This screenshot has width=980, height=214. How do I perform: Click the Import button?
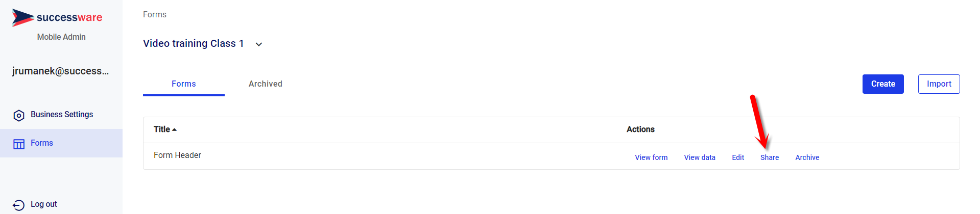coord(939,84)
